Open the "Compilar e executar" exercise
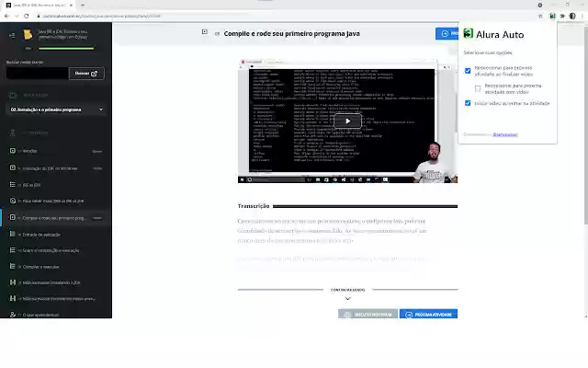 55,267
